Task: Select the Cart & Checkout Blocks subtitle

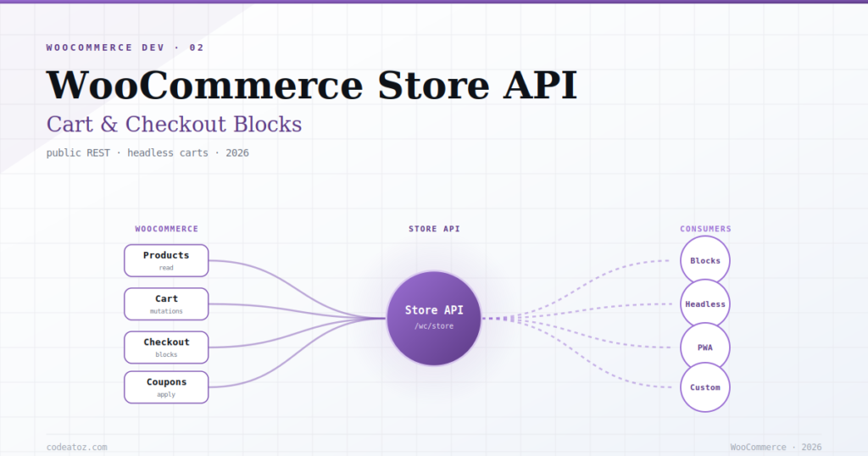Action: 175,125
